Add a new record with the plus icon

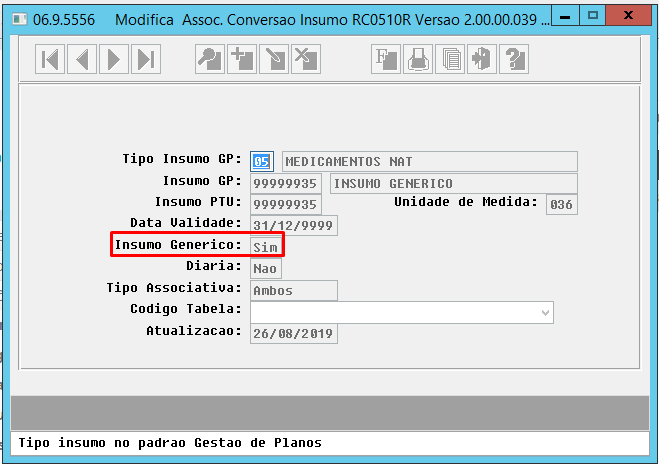[x=242, y=59]
